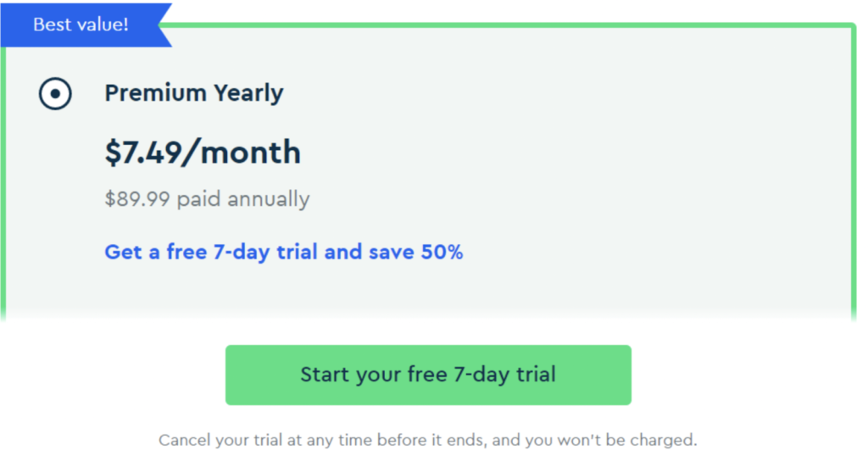Click the top green border of the card
This screenshot has width=868, height=456.
(x=509, y=26)
